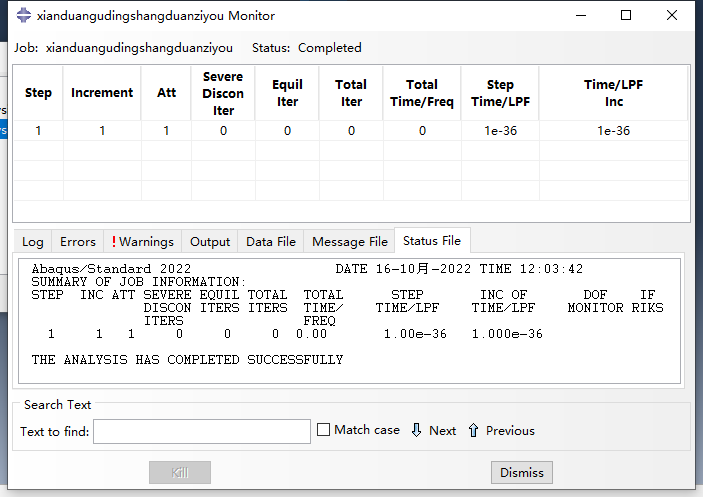Select the Output tab
The image size is (703, 497).
click(x=210, y=241)
